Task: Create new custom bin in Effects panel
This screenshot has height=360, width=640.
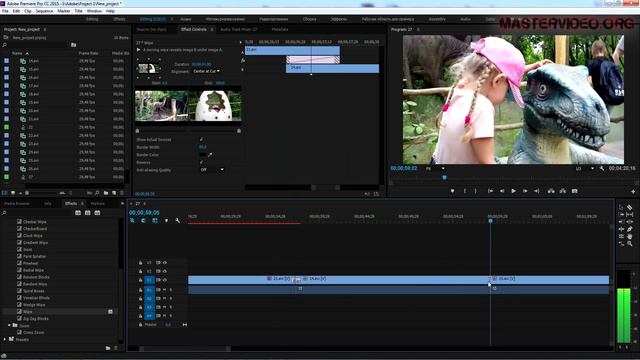Action: coord(108,348)
